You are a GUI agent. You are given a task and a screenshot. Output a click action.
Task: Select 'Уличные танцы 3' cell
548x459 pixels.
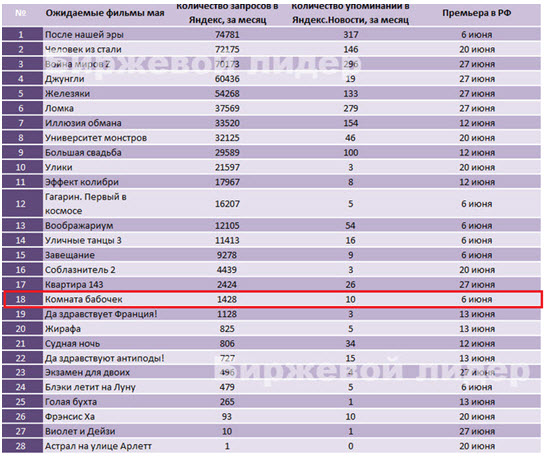coord(83,240)
